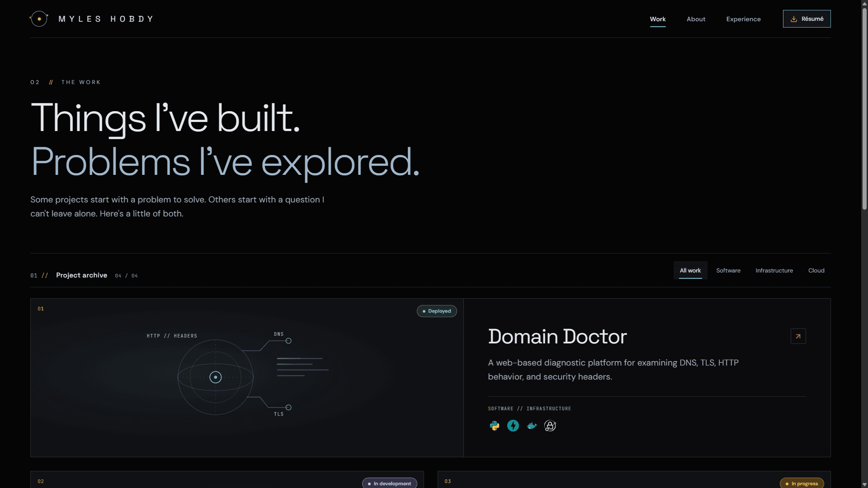The width and height of the screenshot is (868, 488).
Task: Click the "Things I've built." headline
Action: pyautogui.click(x=165, y=118)
